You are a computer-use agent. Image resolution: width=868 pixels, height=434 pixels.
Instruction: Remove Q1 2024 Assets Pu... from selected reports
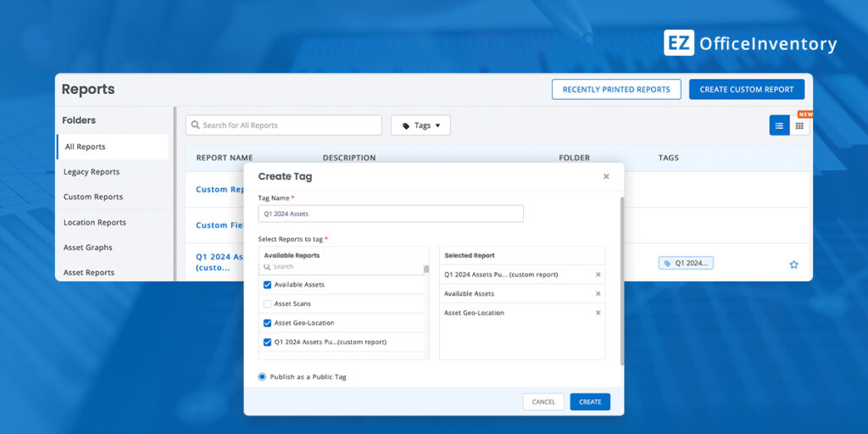[598, 275]
